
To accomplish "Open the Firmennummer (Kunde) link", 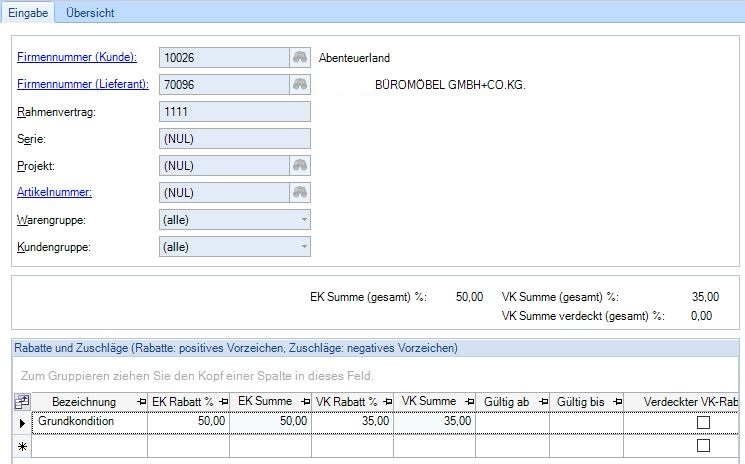I will pos(77,58).
